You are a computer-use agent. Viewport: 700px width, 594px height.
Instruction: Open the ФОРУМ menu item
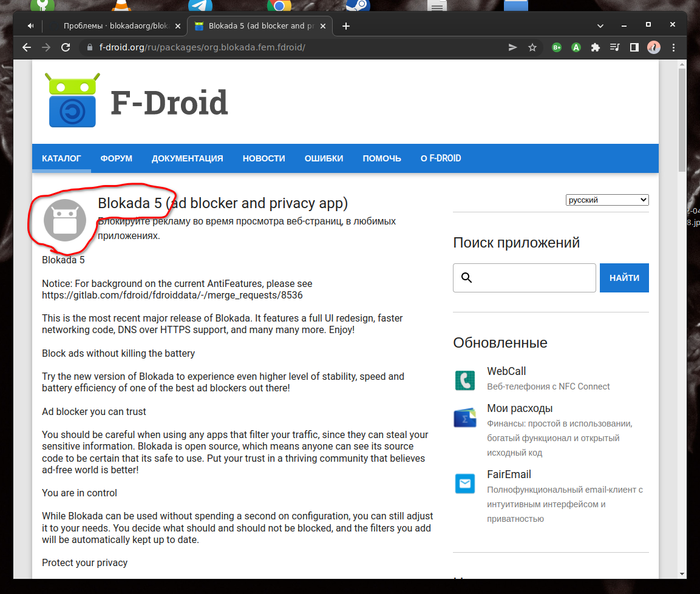pyautogui.click(x=116, y=158)
